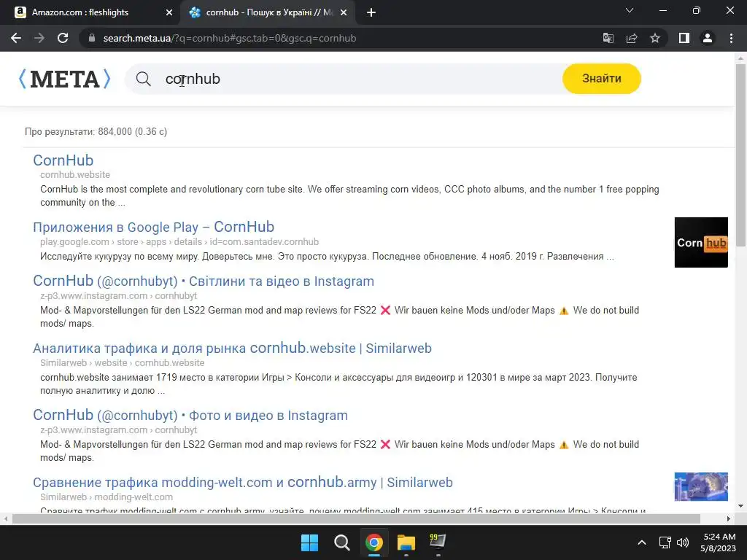Select the cornhub Пошук в Україні tab
Viewport: 747px width, 560px height.
(269, 12)
